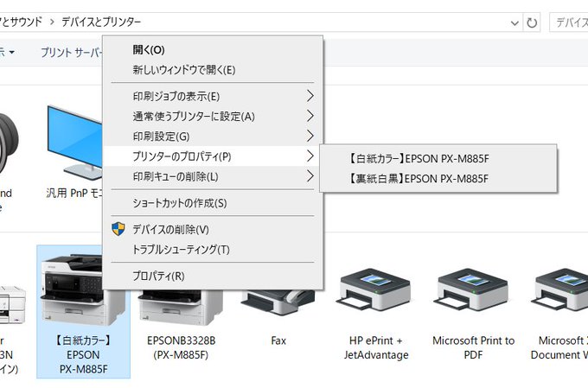Open the 印刷設定(G) menu entry

[213, 136]
